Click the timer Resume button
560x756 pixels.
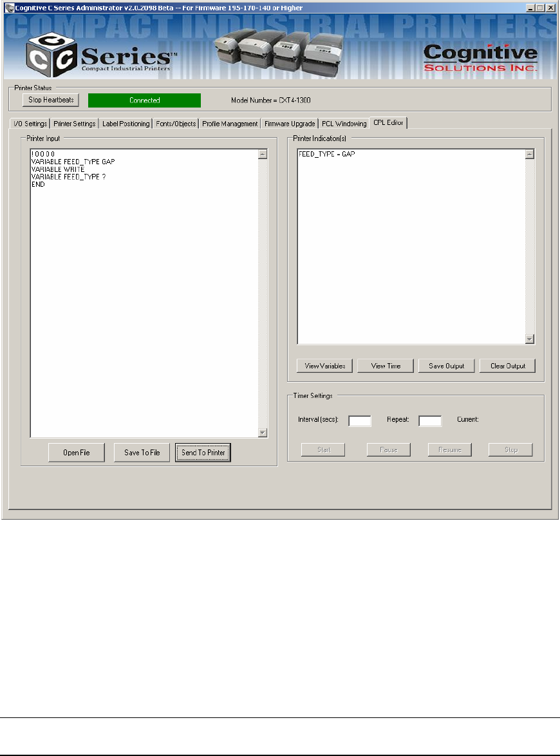(450, 450)
